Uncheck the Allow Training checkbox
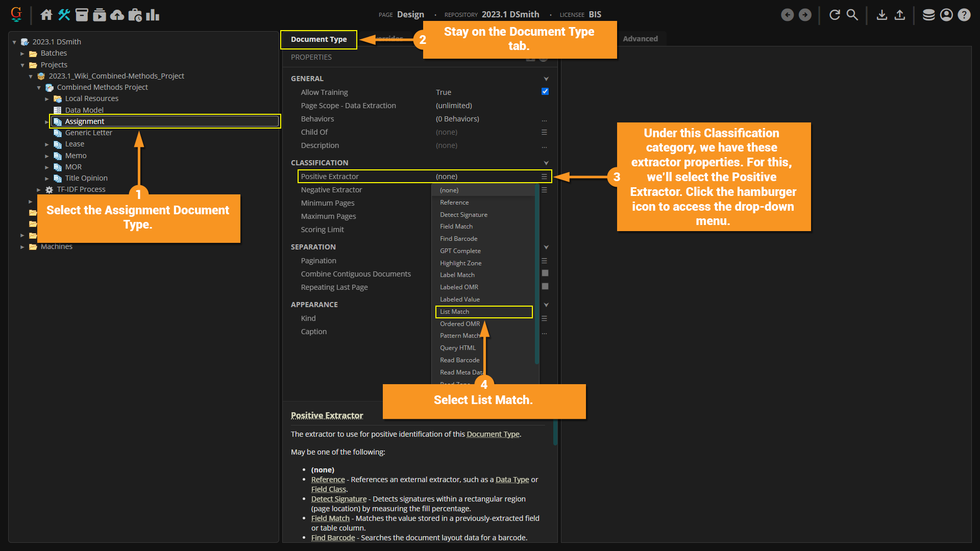 [x=545, y=92]
